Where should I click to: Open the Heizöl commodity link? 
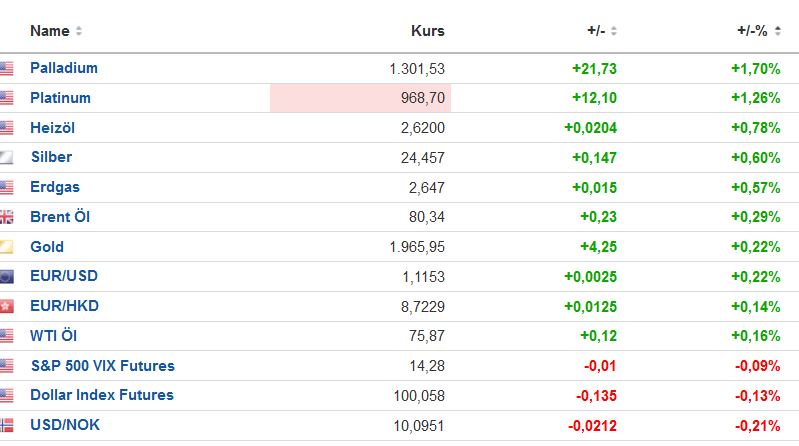pos(52,128)
